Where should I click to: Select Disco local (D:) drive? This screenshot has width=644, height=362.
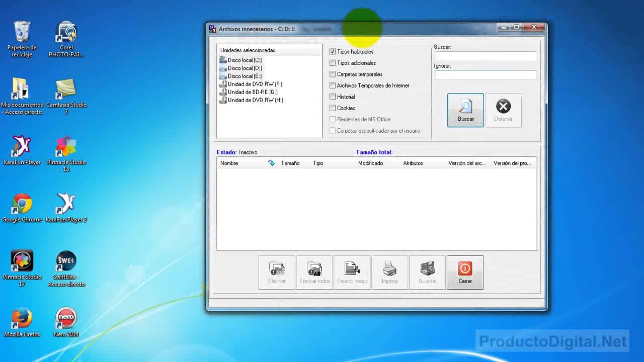point(241,68)
